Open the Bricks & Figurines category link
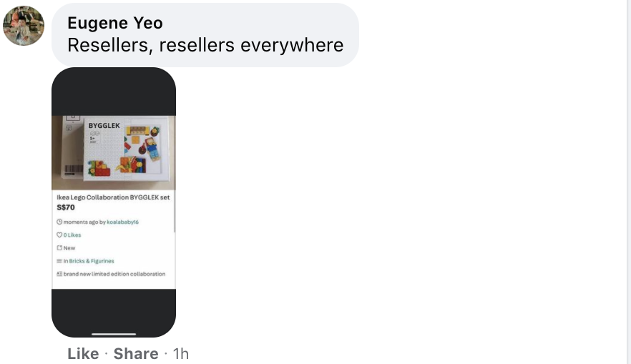This screenshot has width=631, height=364. click(x=92, y=261)
